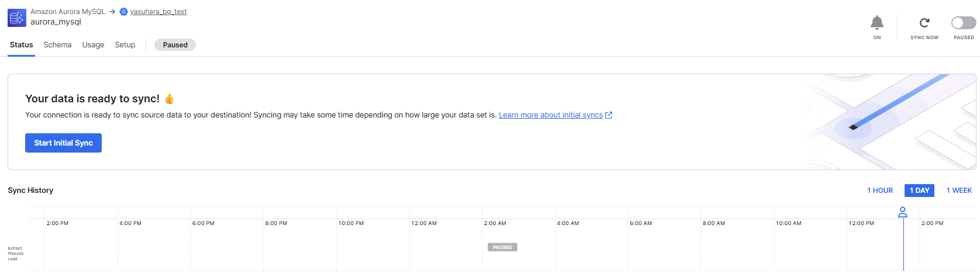Click the user icon on the timeline marker
This screenshot has height=280, width=980.
click(x=903, y=212)
